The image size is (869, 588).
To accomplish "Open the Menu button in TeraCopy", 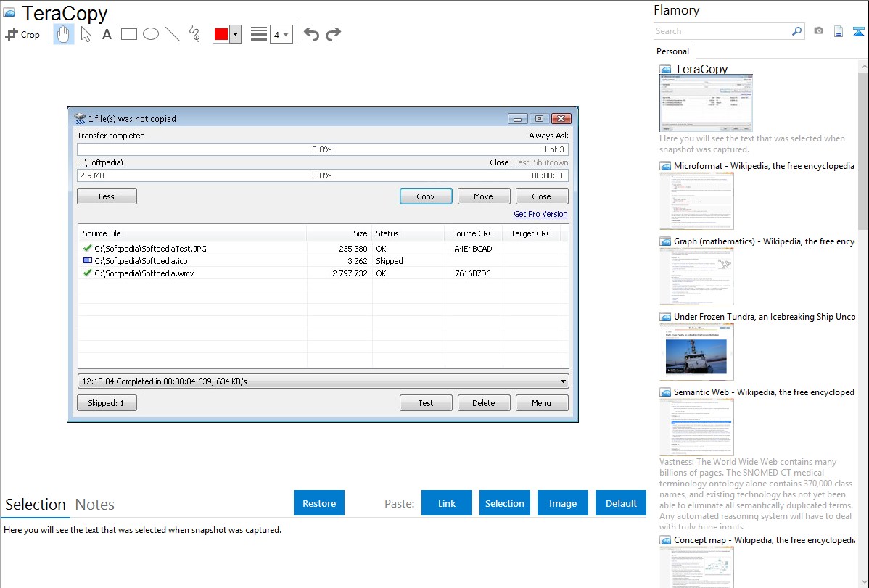I will coord(542,403).
